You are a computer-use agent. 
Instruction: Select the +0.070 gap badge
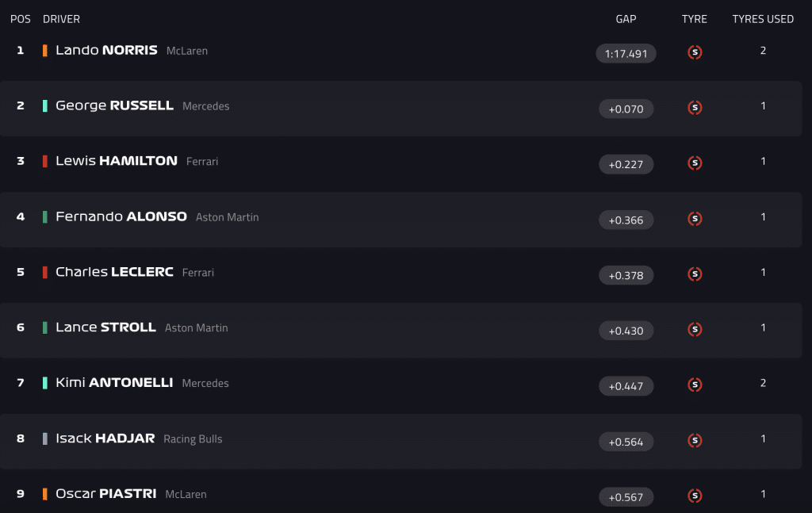point(626,109)
